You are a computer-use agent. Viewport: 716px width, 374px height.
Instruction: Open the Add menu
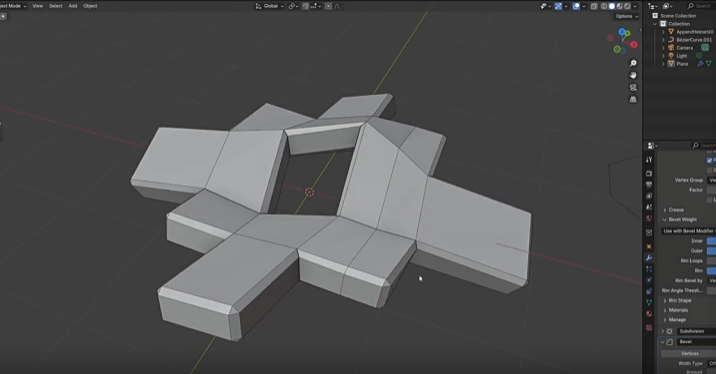coord(73,6)
